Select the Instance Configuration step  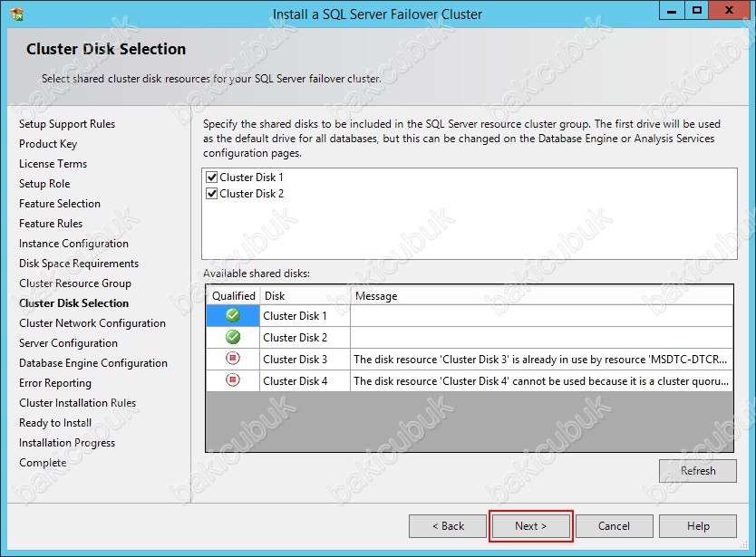coord(73,244)
